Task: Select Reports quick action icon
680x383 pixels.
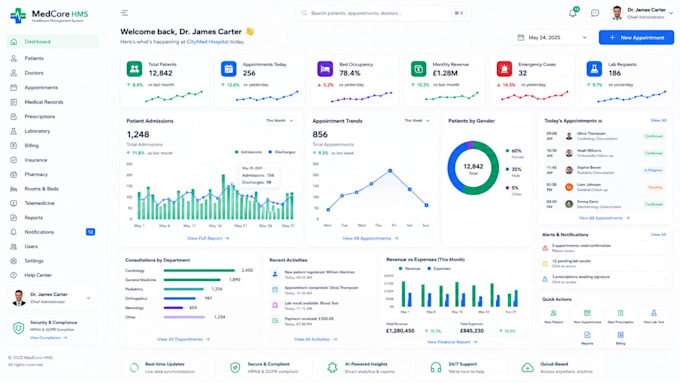Action: pyautogui.click(x=587, y=335)
